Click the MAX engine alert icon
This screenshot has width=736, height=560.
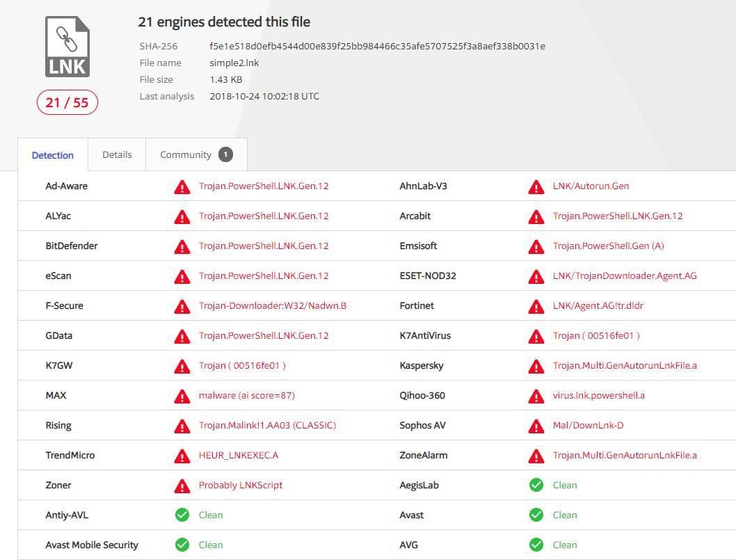[x=182, y=397]
